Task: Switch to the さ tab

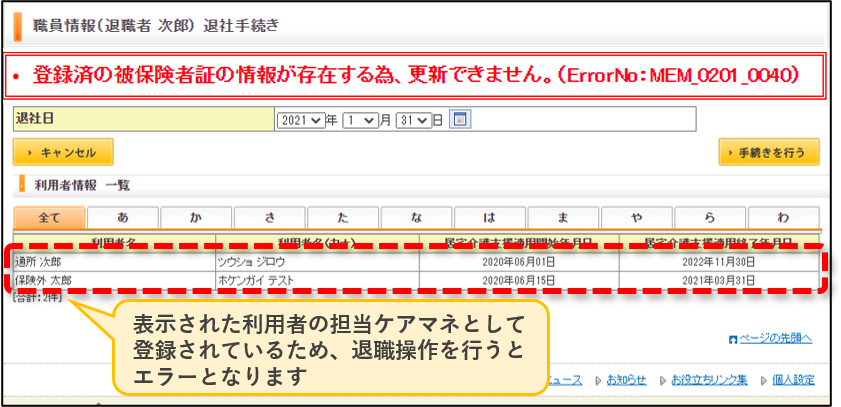Action: (270, 218)
